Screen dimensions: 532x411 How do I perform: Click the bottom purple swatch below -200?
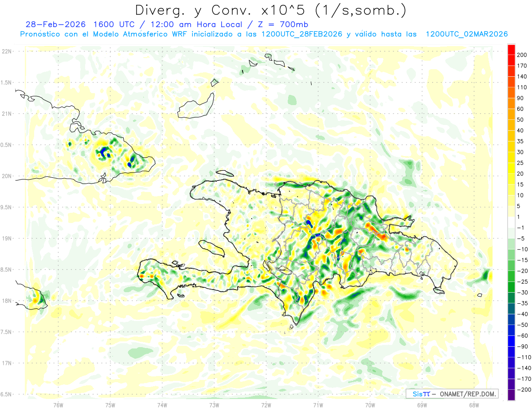tap(511, 395)
